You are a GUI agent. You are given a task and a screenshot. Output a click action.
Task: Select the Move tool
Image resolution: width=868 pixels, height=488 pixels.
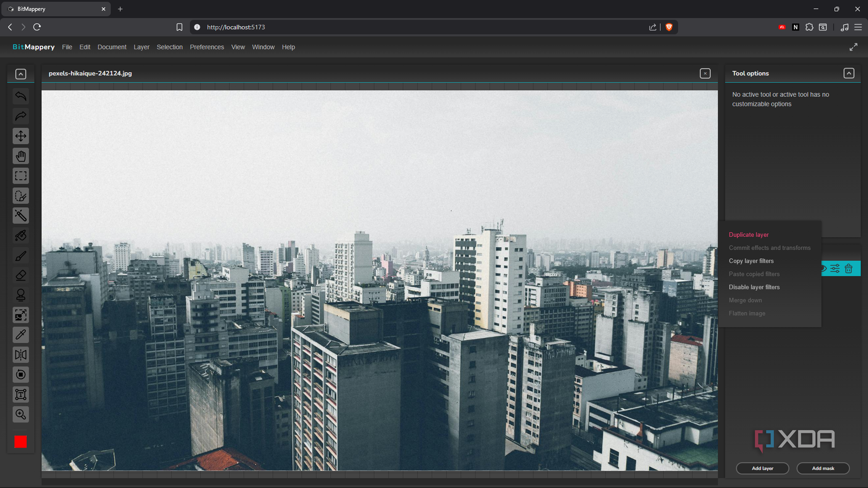click(21, 136)
